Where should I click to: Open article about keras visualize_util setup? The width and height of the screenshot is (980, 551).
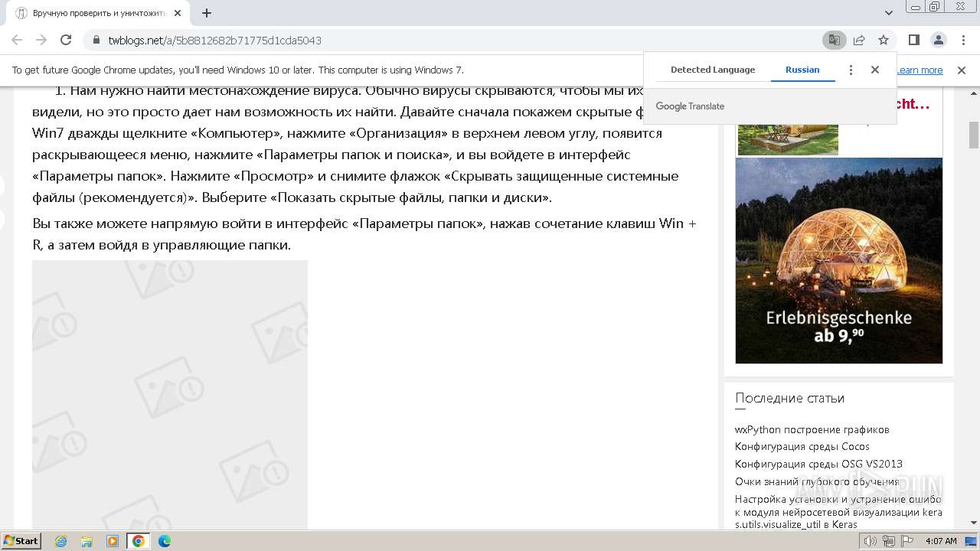click(x=838, y=512)
